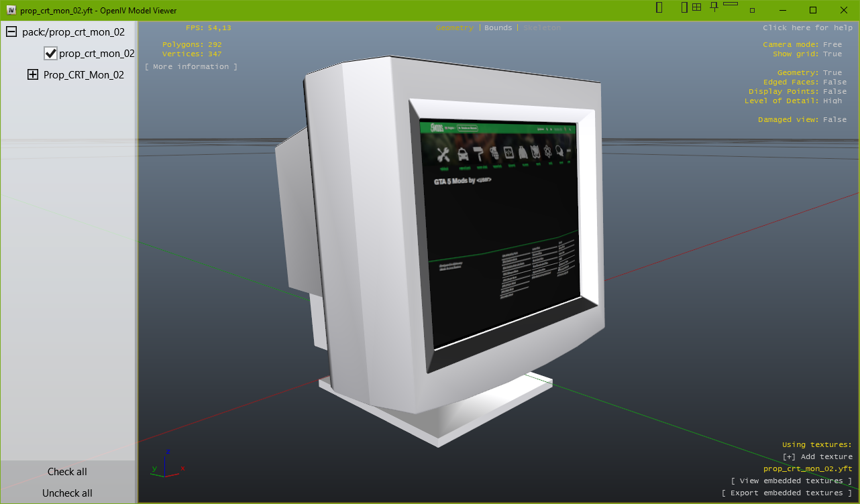Switch to the Bounds view tab

(498, 27)
